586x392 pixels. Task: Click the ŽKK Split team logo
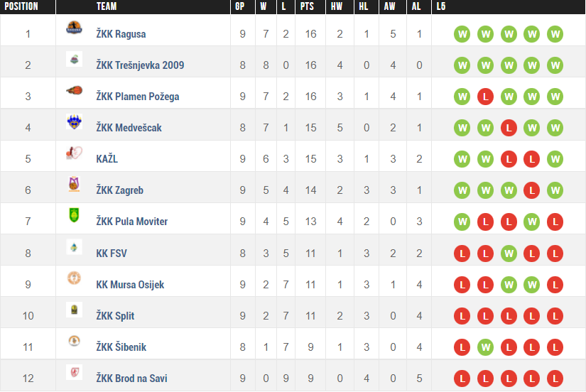click(74, 310)
